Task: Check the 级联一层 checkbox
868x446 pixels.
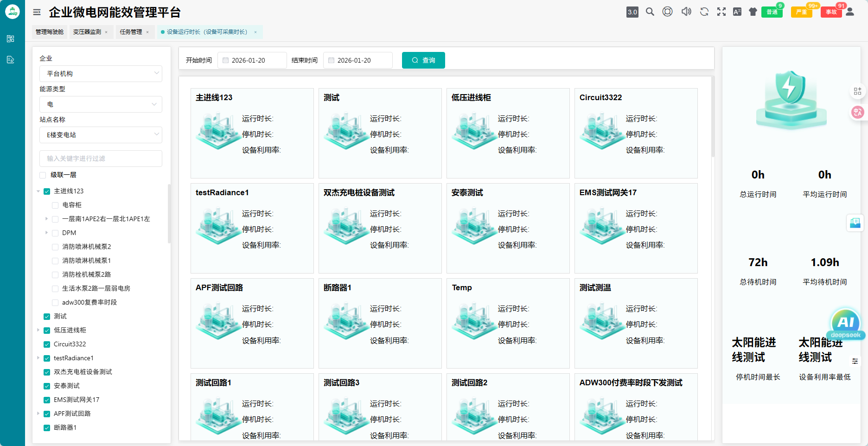Action: (43, 175)
